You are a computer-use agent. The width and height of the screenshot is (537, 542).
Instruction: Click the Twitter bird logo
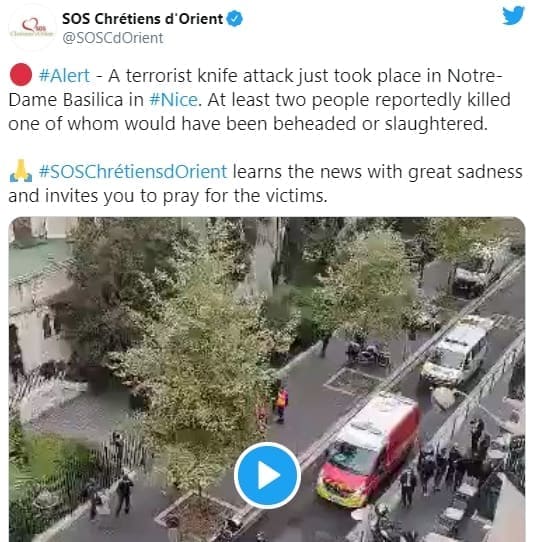513,16
